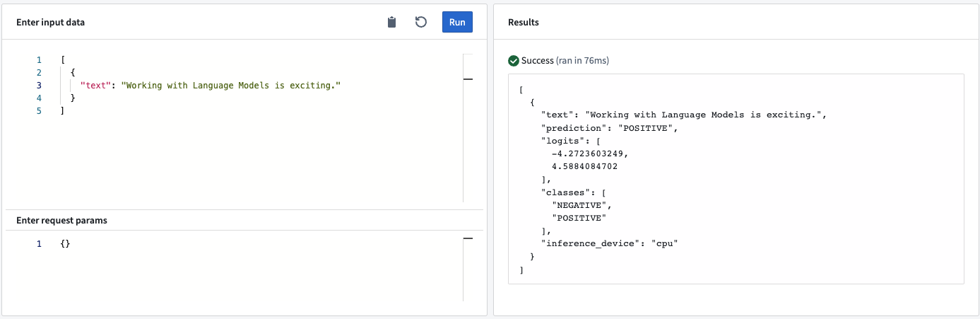Click the closing brace on input line 4
This screenshot has width=980, height=319.
tap(72, 98)
